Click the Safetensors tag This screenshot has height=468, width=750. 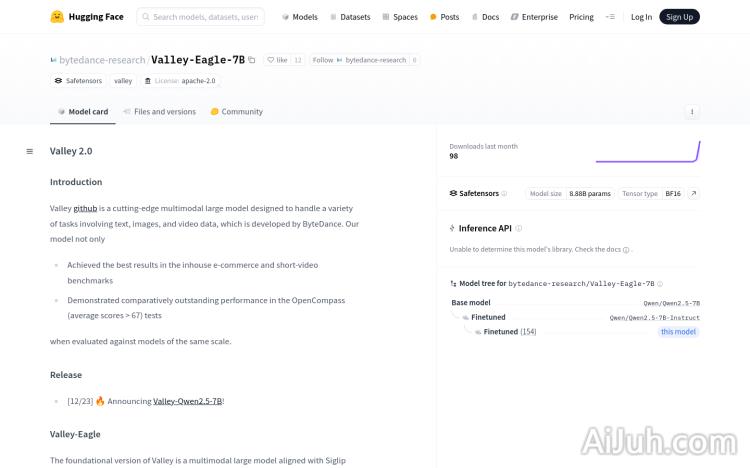[x=78, y=81]
